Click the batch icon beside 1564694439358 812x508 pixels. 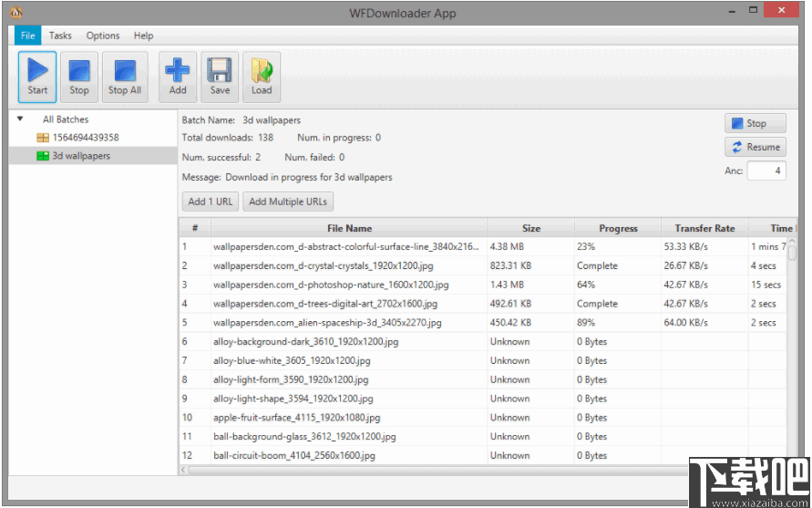(x=43, y=138)
